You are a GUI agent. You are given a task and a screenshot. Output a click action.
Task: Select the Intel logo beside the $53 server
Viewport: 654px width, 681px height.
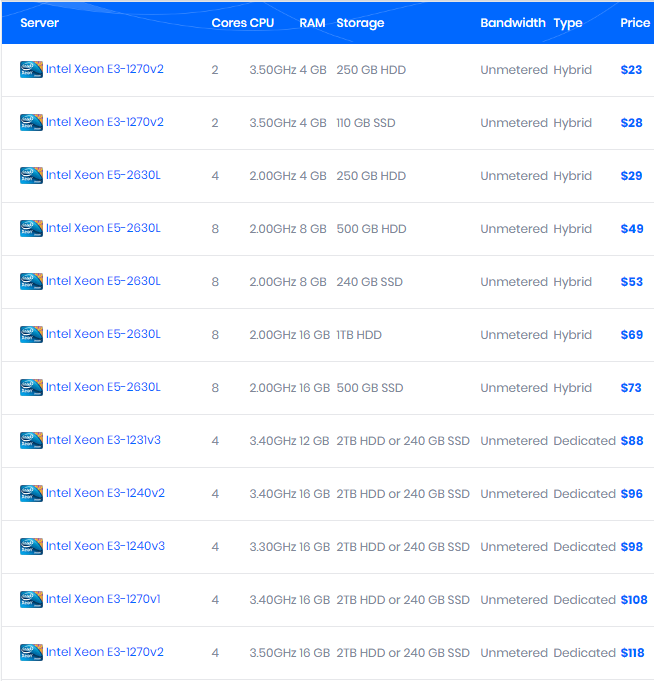(x=31, y=282)
